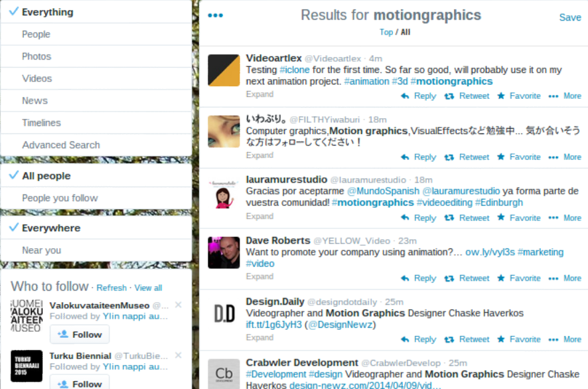Follow Turku Biennial

(x=80, y=382)
